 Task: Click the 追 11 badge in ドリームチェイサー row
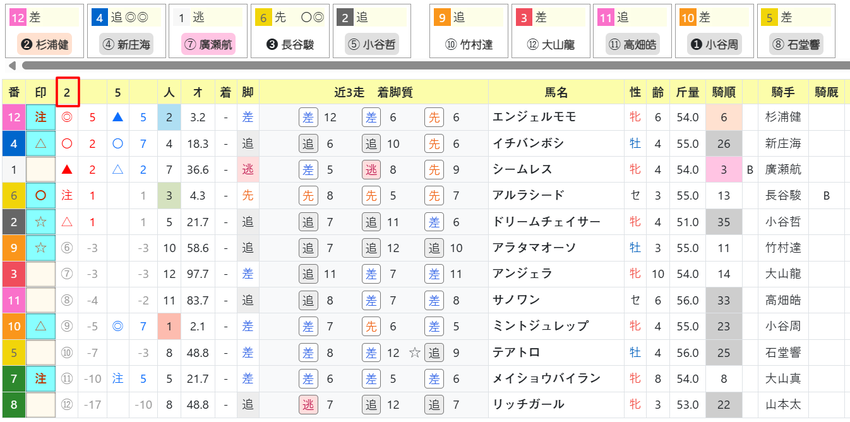[x=381, y=221]
